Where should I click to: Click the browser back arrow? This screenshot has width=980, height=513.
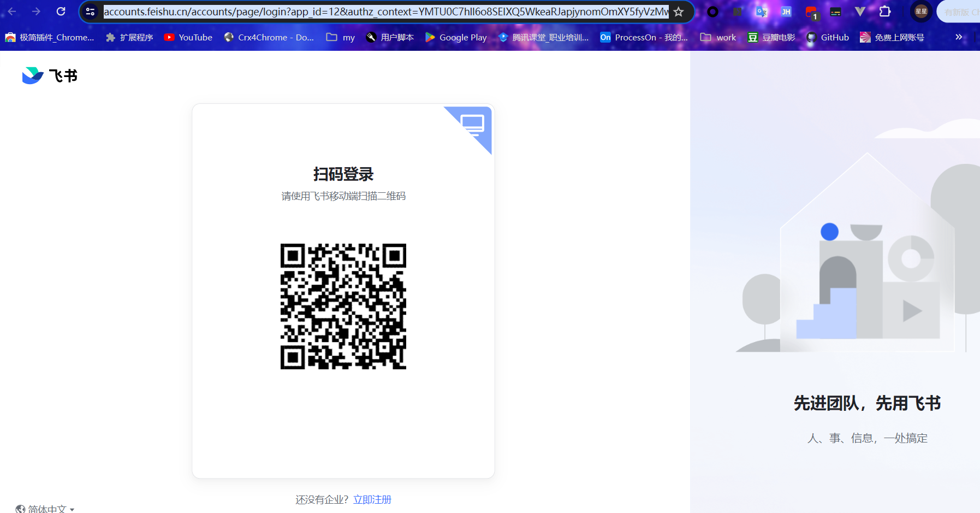click(12, 11)
